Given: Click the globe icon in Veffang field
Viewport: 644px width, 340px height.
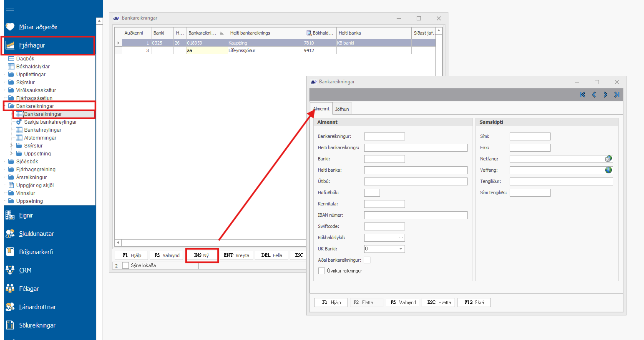Looking at the screenshot, I should (609, 170).
